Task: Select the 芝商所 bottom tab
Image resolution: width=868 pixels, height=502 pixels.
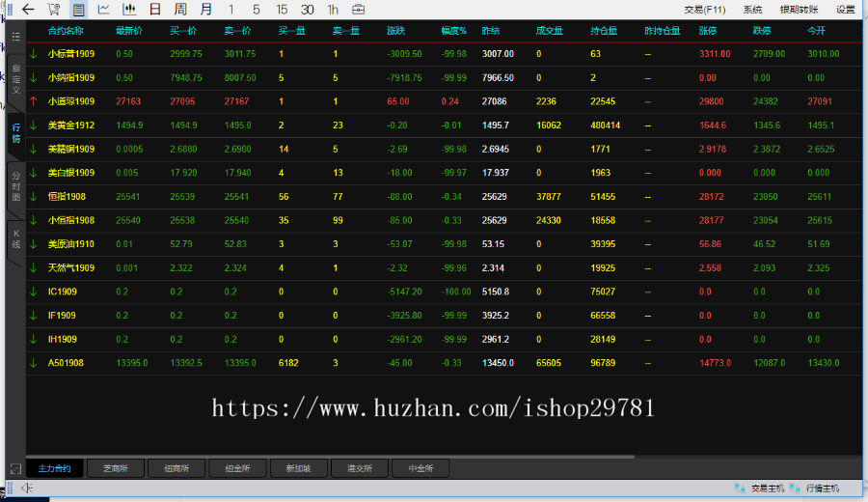Action: 116,468
